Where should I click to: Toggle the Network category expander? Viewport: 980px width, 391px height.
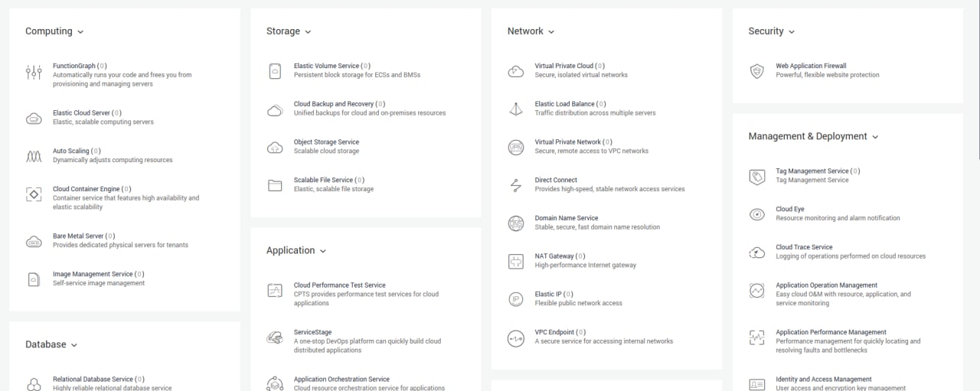pyautogui.click(x=551, y=32)
